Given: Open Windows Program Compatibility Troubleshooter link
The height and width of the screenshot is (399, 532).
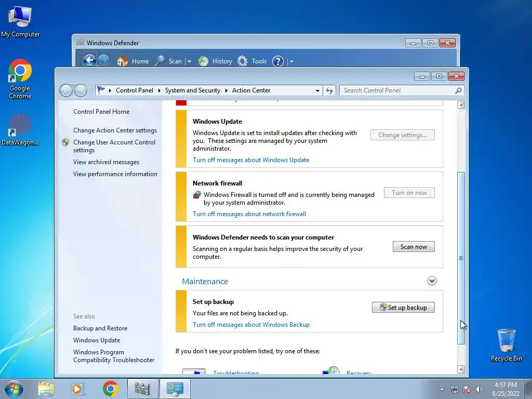Looking at the screenshot, I should pos(114,356).
